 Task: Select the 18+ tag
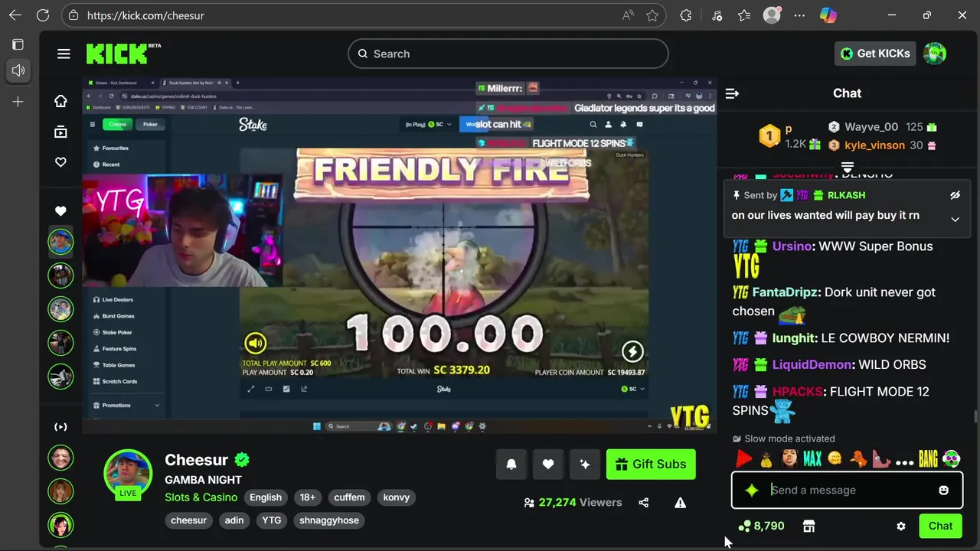coord(308,497)
